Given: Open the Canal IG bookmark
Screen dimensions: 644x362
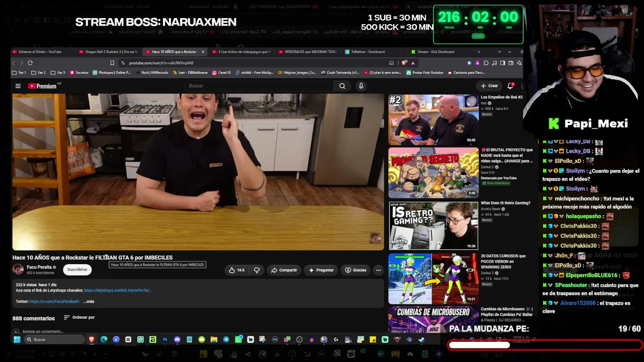Looking at the screenshot, I should [221, 72].
